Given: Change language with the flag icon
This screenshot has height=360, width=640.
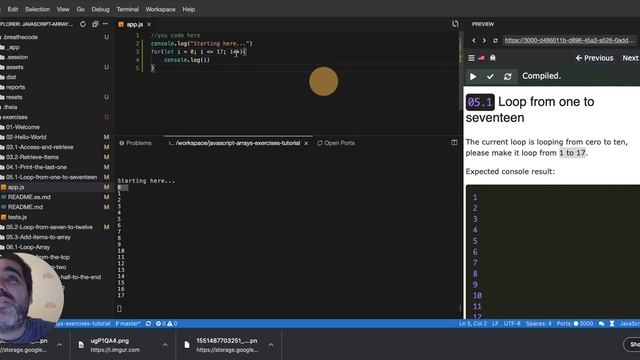Looking at the screenshot, I should click(482, 58).
